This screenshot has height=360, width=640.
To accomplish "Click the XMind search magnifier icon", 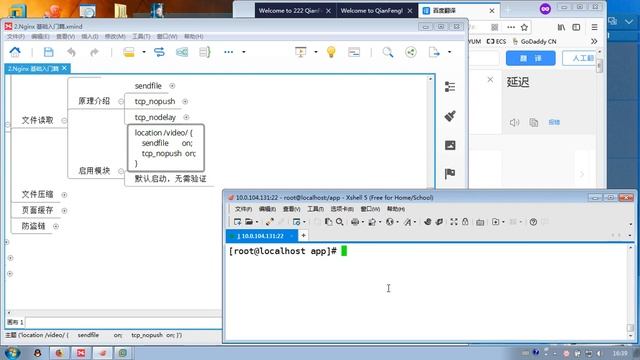I will (x=388, y=52).
